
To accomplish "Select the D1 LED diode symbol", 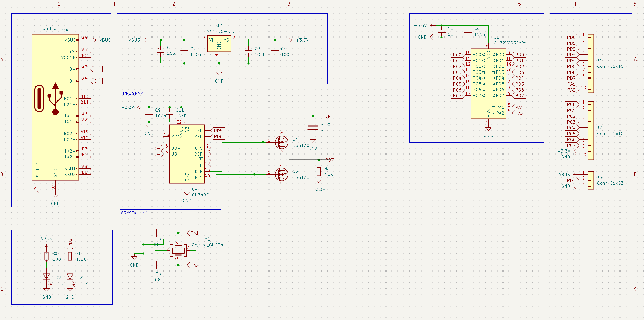I will tap(70, 277).
